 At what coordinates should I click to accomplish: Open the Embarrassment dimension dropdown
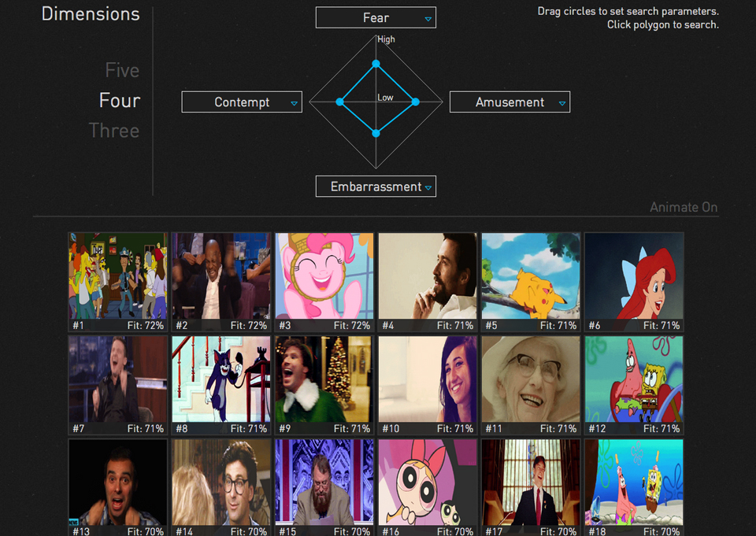(376, 187)
